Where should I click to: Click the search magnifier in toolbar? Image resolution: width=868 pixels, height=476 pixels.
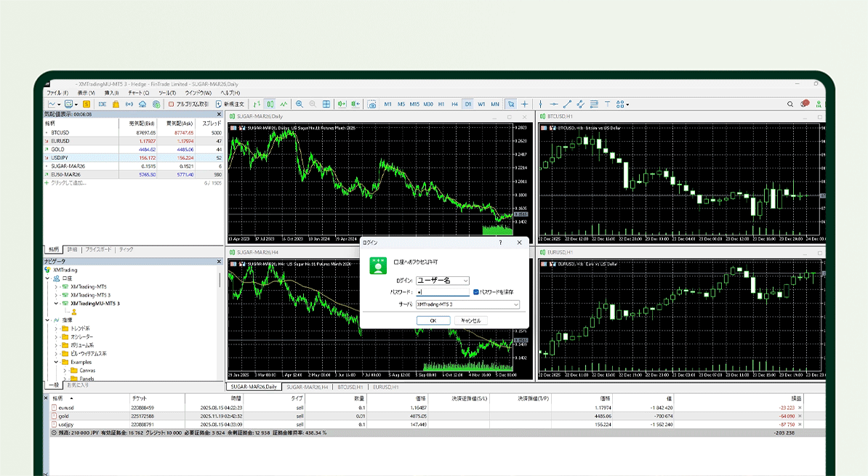point(792,104)
